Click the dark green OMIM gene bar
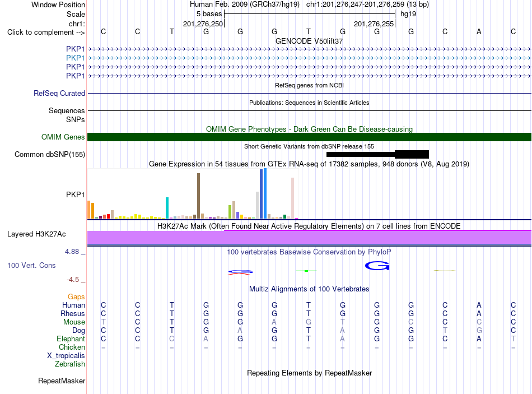The width and height of the screenshot is (532, 394). click(x=309, y=137)
